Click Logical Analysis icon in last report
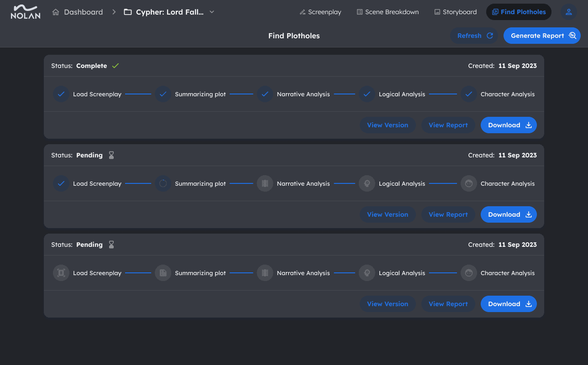588x365 pixels. click(x=367, y=273)
